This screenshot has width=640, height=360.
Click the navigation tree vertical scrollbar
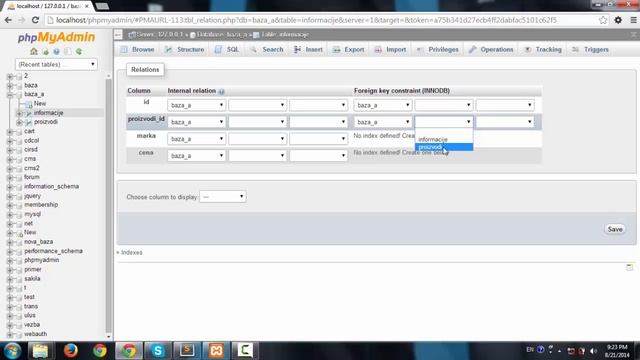coord(109,206)
